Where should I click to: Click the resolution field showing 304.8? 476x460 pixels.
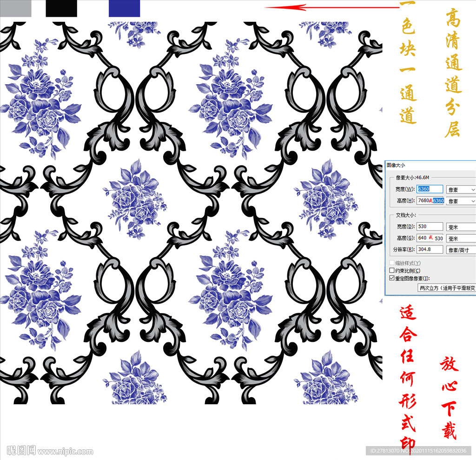430,249
